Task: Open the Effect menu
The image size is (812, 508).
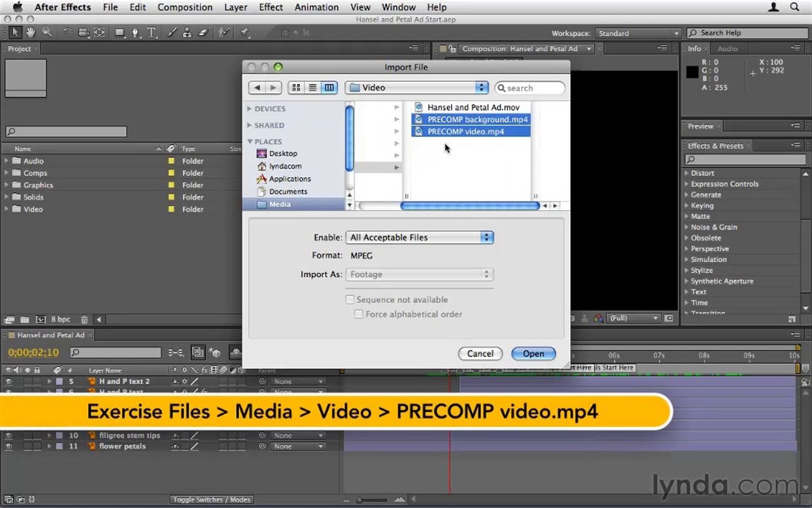Action: (x=271, y=7)
